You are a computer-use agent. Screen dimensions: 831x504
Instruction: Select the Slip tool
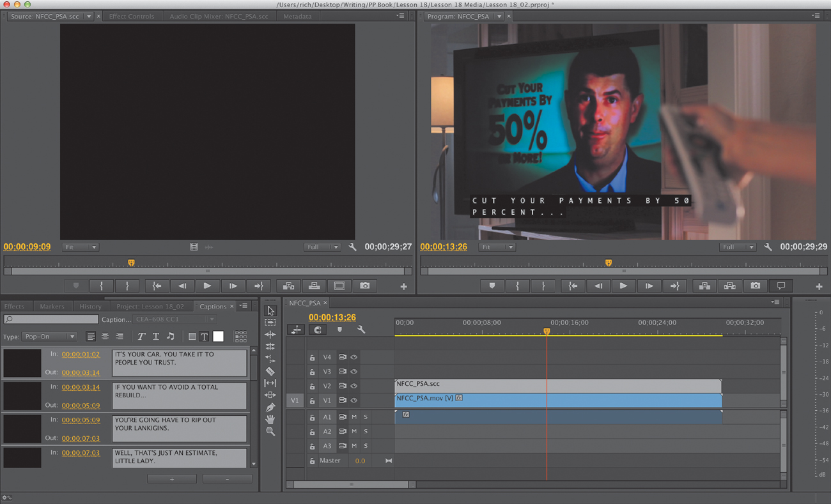point(270,383)
